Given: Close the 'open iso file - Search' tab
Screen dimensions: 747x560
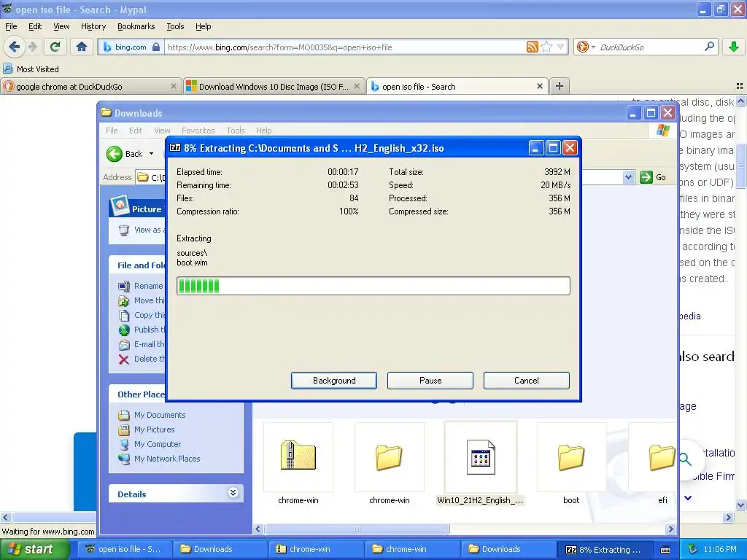Looking at the screenshot, I should tap(539, 86).
